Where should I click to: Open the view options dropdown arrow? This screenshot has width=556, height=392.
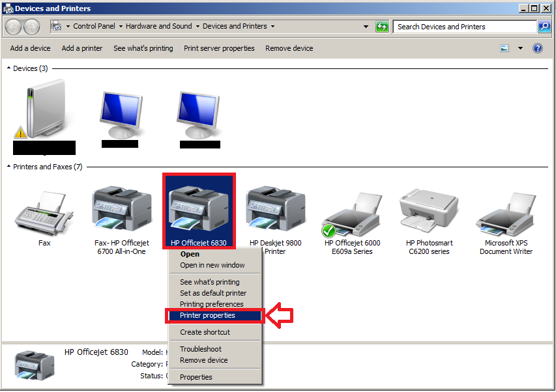(x=520, y=48)
